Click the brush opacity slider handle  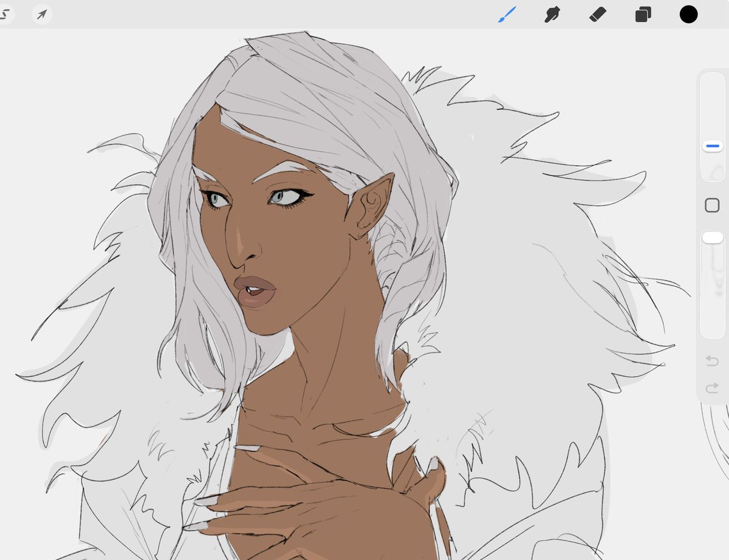(x=713, y=237)
